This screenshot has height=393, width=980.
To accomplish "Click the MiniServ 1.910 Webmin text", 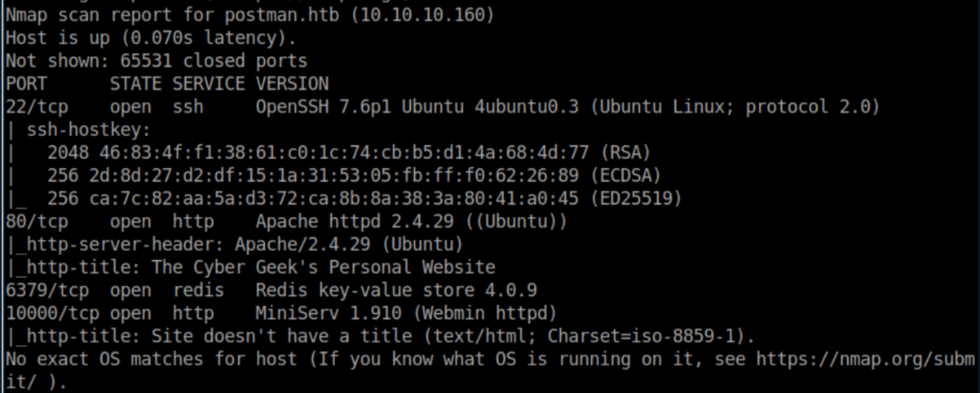I will [x=405, y=313].
